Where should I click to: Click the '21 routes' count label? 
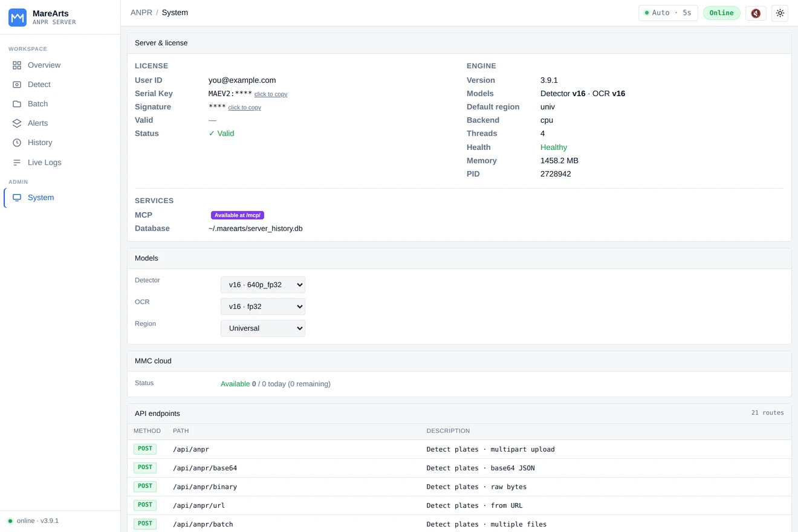tap(767, 413)
